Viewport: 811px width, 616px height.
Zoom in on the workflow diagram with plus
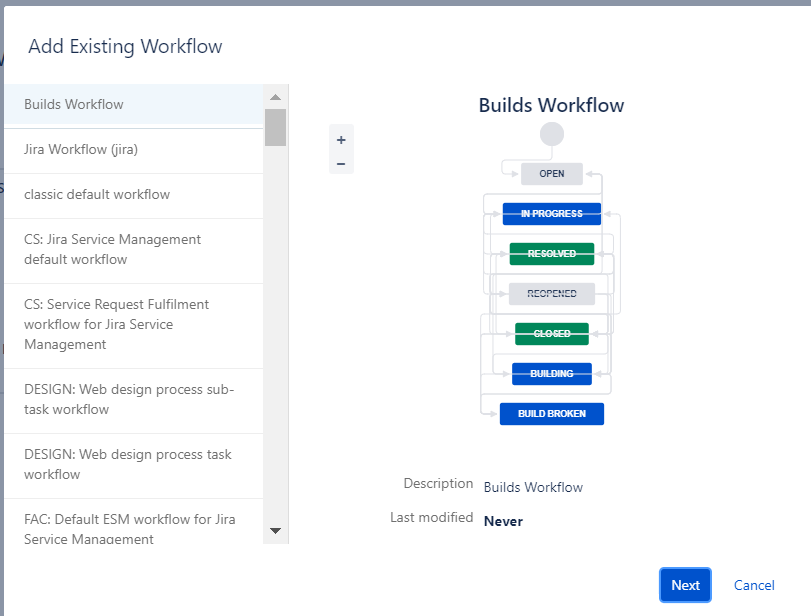[x=341, y=140]
